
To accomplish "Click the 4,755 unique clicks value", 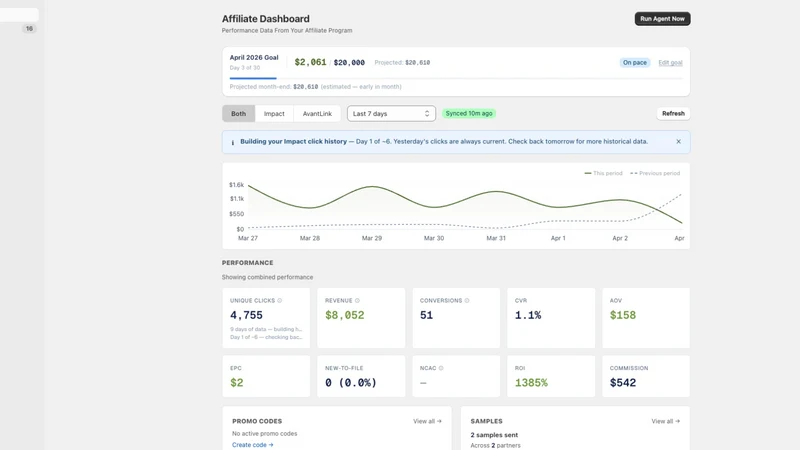I will [246, 315].
